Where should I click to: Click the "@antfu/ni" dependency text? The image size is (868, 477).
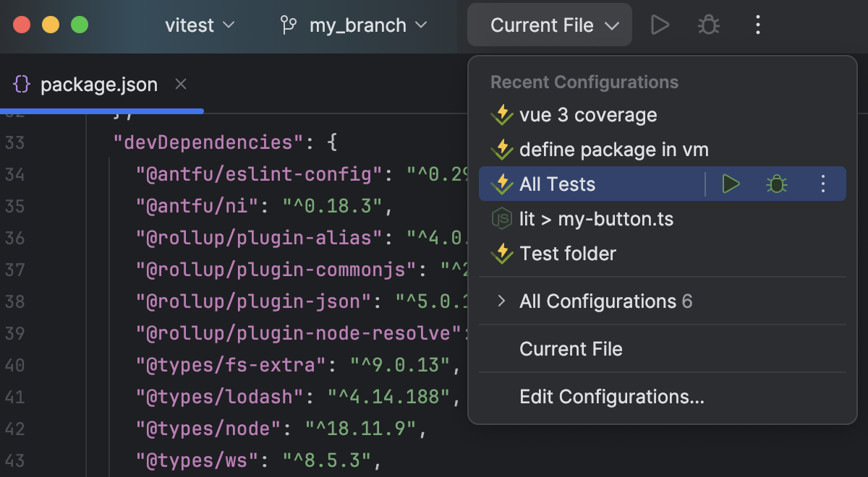point(197,206)
